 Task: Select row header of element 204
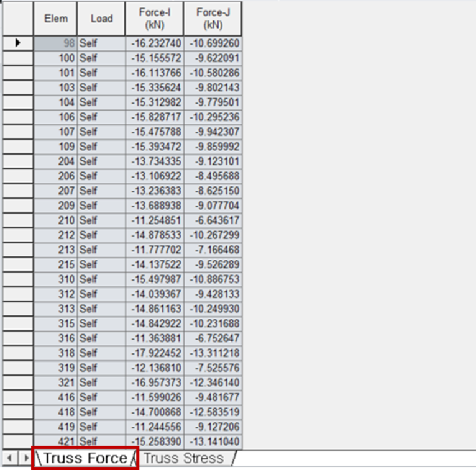18,161
